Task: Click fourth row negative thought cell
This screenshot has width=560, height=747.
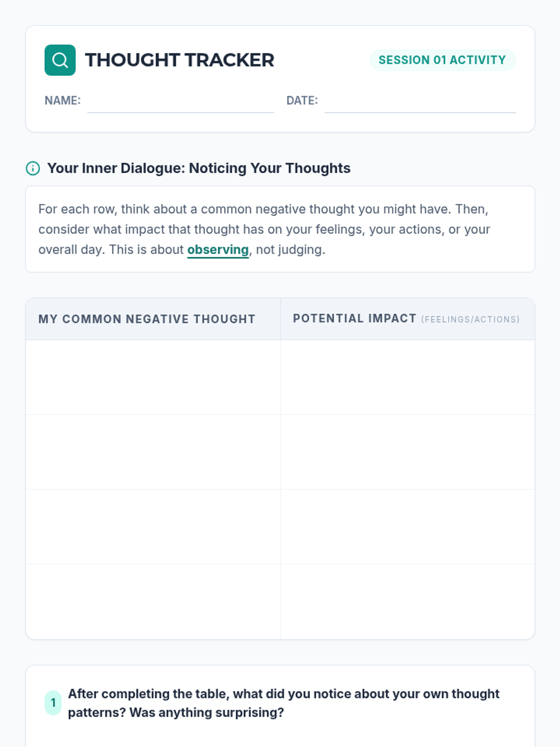Action: point(153,601)
